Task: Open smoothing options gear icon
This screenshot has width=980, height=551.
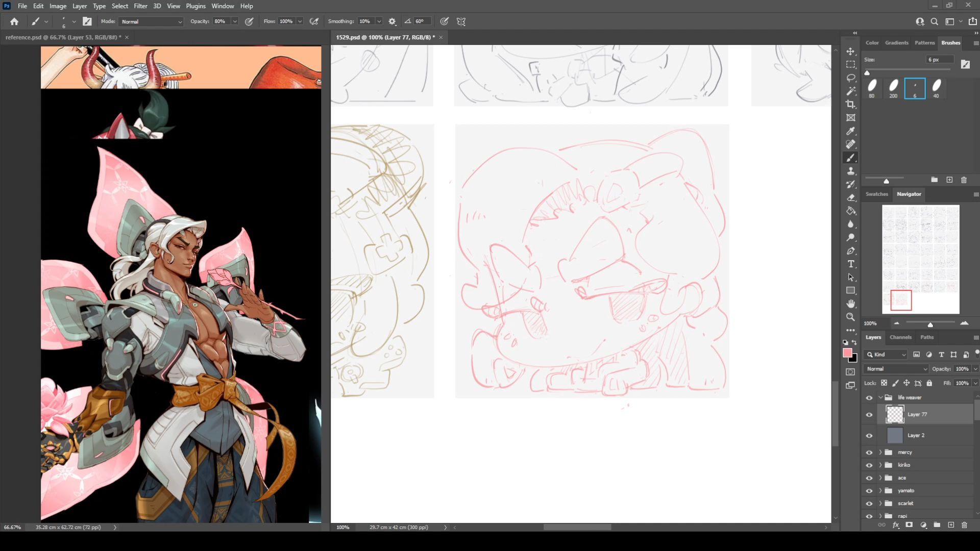Action: pos(392,21)
